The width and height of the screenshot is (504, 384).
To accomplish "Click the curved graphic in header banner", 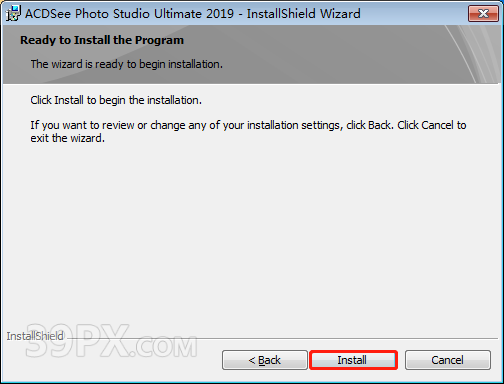I will point(473,54).
